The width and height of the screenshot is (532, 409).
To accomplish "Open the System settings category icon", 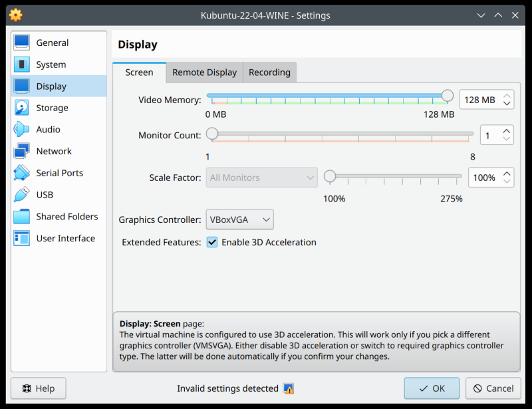I will pyautogui.click(x=22, y=65).
